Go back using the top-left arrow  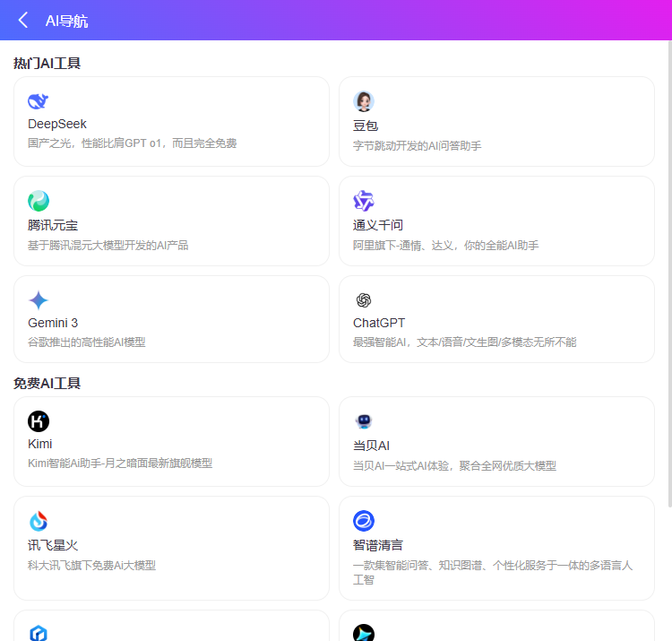pyautogui.click(x=23, y=20)
